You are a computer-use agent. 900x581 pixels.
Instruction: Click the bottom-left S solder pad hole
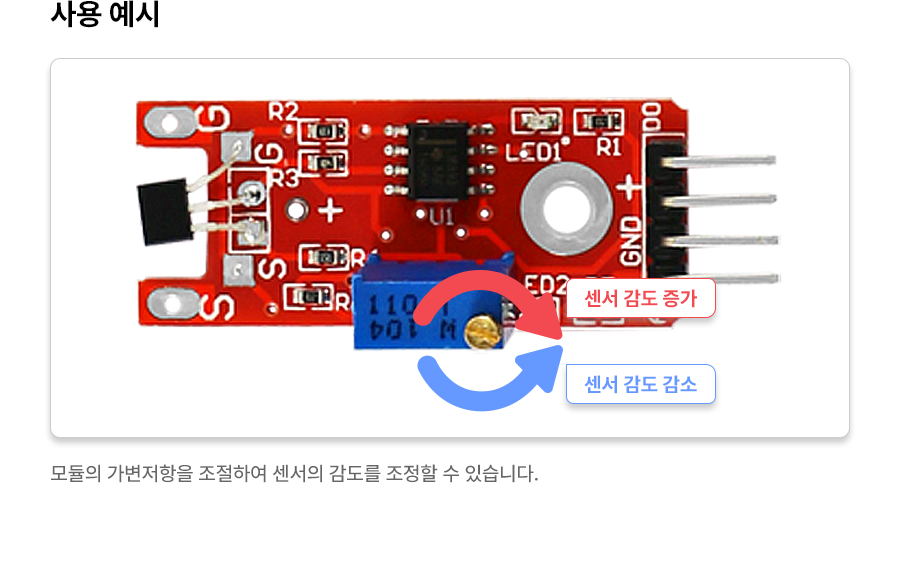coord(173,304)
